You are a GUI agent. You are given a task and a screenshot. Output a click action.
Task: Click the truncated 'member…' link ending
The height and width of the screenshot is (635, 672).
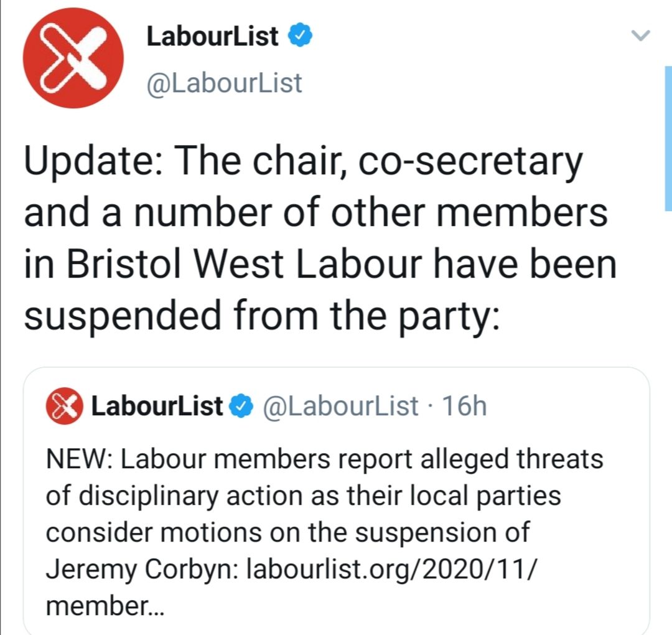click(104, 605)
